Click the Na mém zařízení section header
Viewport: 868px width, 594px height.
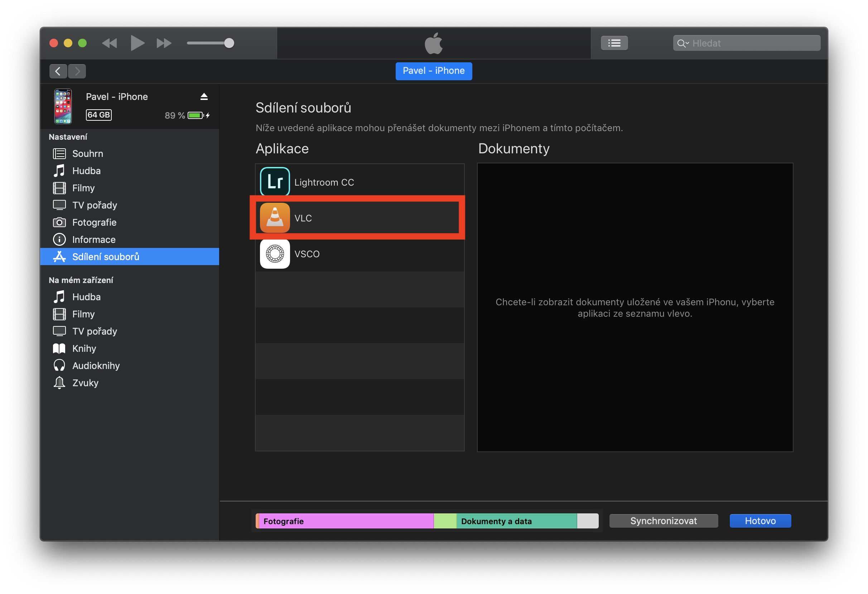tap(81, 280)
